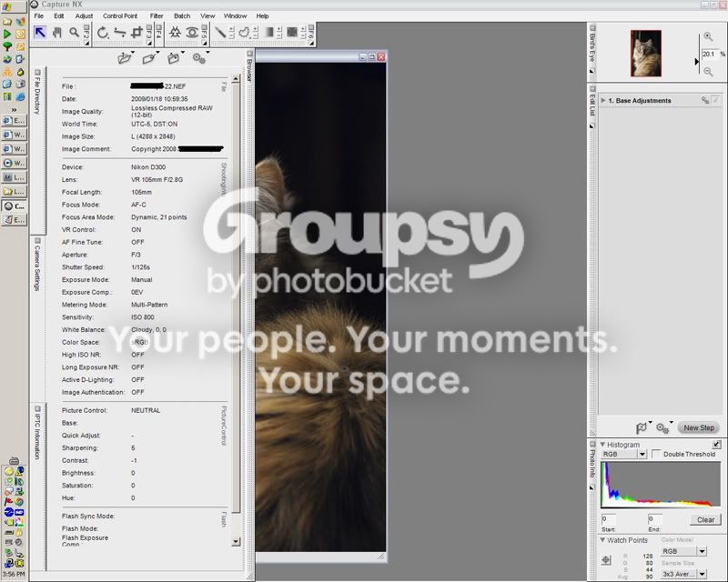Open the Histogram RGB channel dropdown
The width and height of the screenshot is (728, 582).
coord(642,454)
